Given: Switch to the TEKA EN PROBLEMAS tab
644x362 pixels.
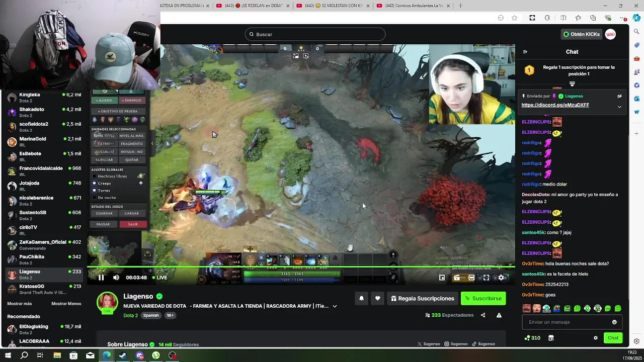Looking at the screenshot, I should (x=185, y=6).
